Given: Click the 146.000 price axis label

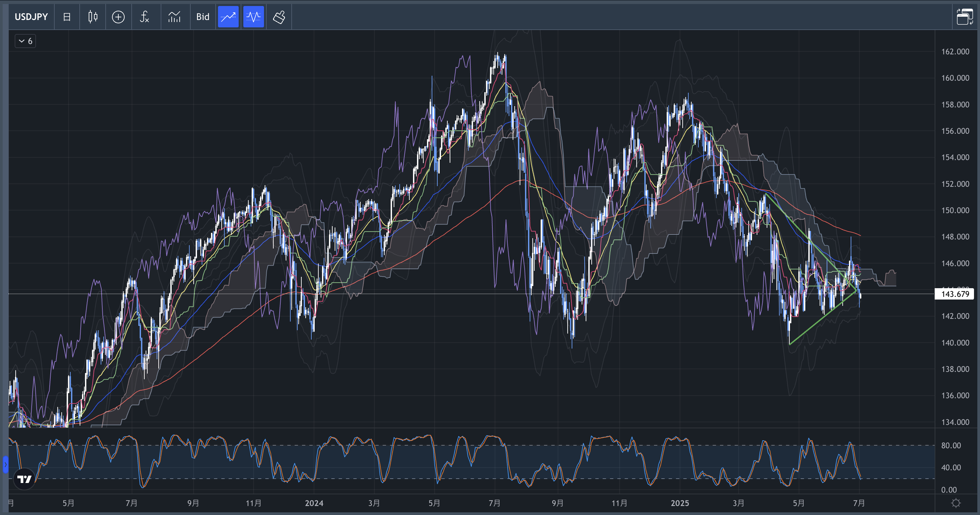Looking at the screenshot, I should click(955, 263).
